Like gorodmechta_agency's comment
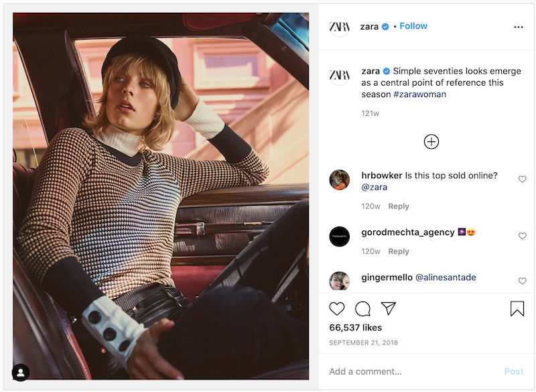This screenshot has height=392, width=536. 523,236
